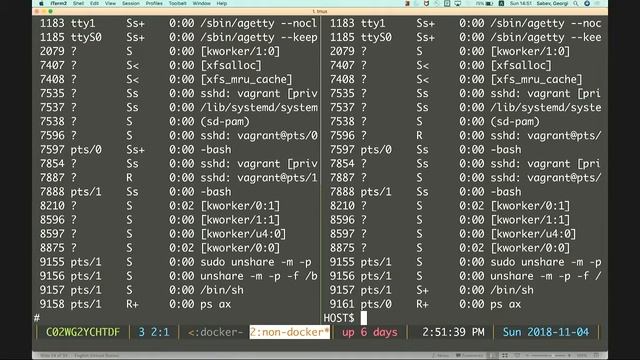Click /bin/sh on line 9157 in right pane

[x=512, y=290]
